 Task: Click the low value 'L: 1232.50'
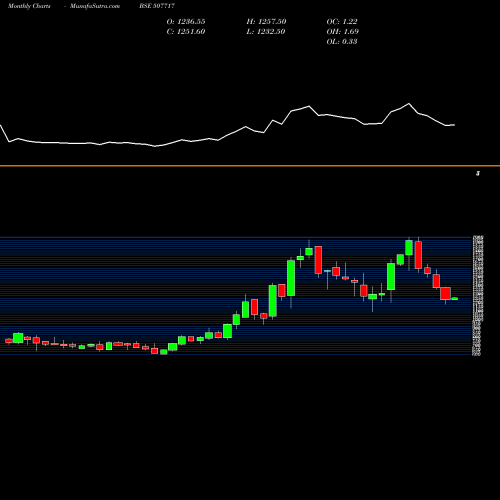pyautogui.click(x=266, y=32)
